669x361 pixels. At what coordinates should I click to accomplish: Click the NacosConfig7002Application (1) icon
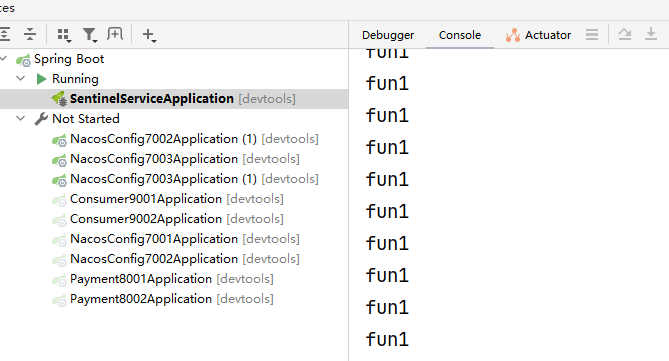(x=59, y=140)
